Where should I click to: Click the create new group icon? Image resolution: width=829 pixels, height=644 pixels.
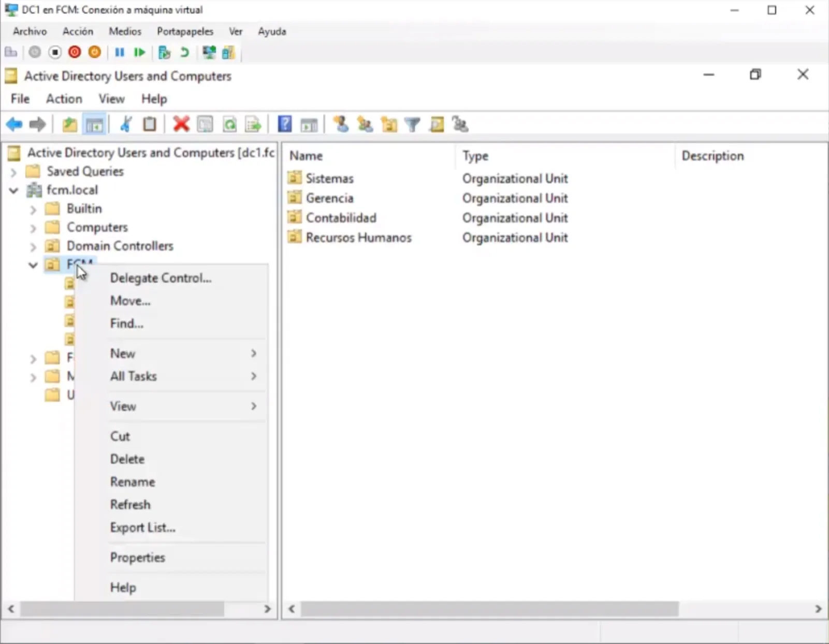tap(365, 124)
